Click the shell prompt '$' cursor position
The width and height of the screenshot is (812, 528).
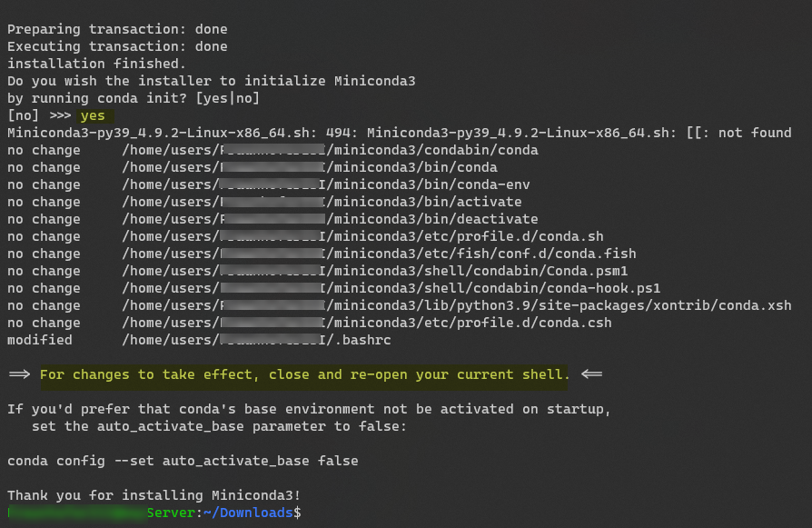(298, 513)
